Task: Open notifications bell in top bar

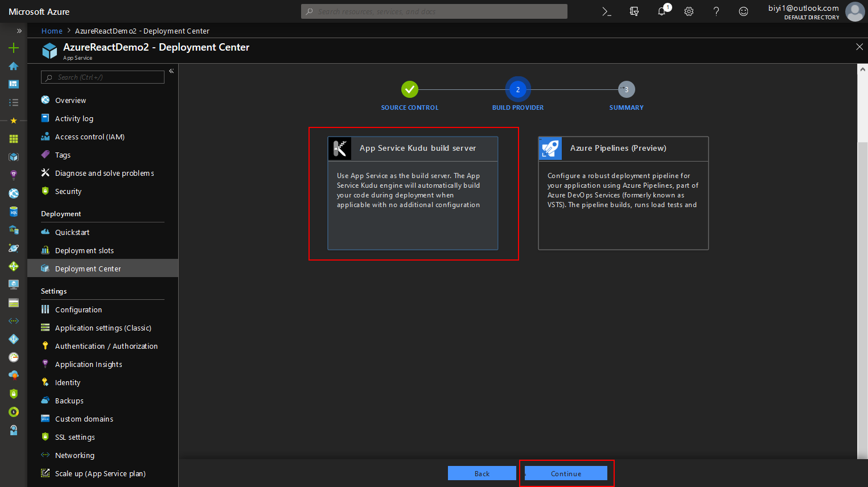Action: (x=661, y=11)
